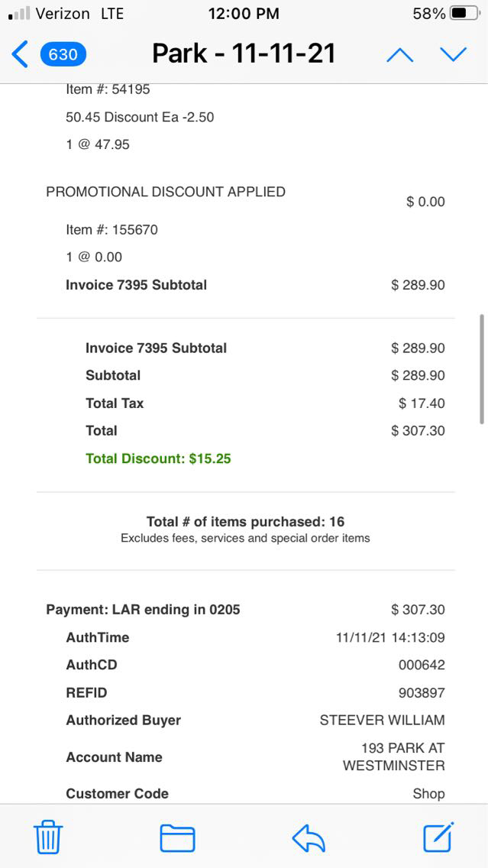Click the message scrollbar indicator
488x868 pixels.
click(x=481, y=368)
